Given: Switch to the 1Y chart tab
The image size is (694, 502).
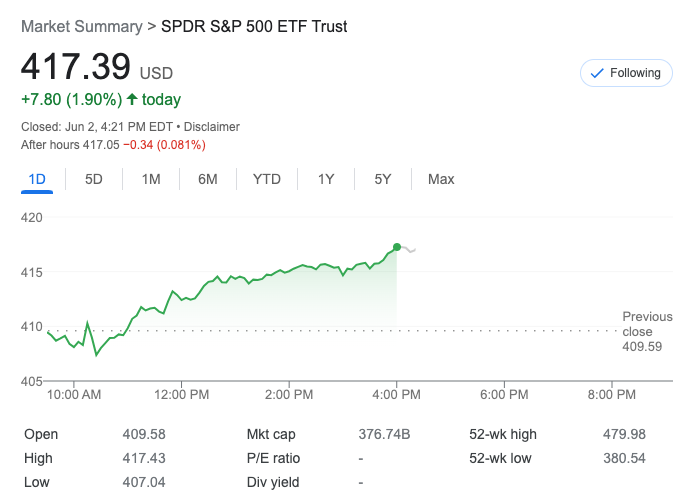Looking at the screenshot, I should point(326,179).
